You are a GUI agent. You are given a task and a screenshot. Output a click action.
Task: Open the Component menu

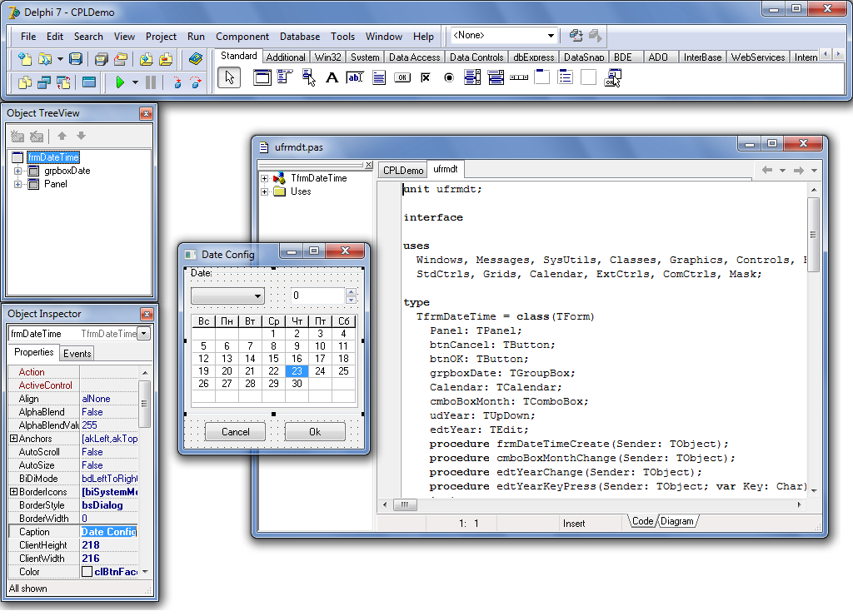(x=242, y=37)
